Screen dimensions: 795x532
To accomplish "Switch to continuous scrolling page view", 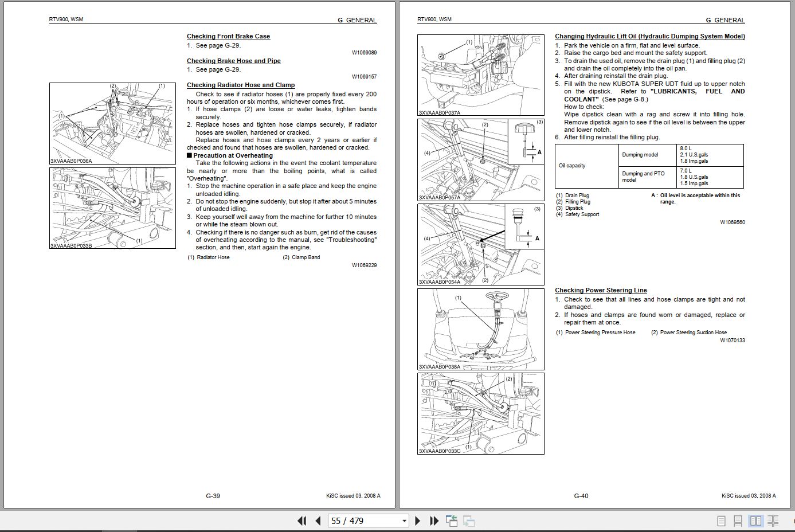I will (738, 521).
